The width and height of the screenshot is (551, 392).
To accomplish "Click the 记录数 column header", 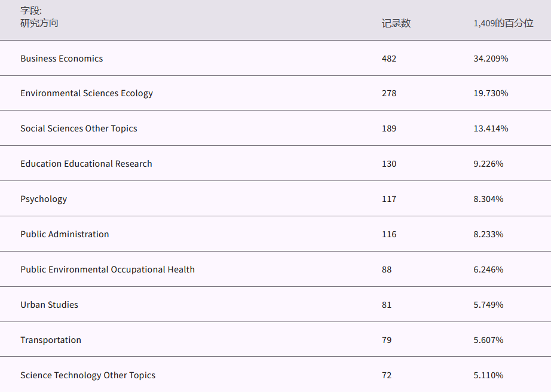I will tap(396, 23).
